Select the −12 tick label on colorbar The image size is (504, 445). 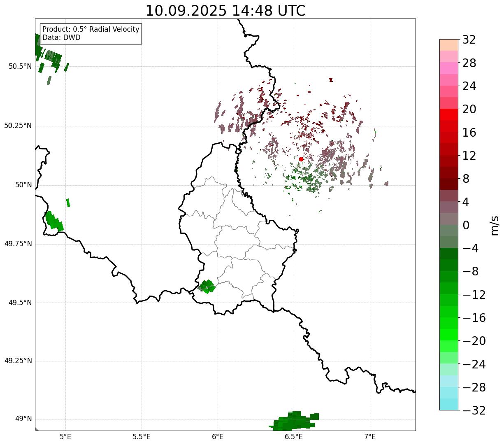(x=474, y=295)
